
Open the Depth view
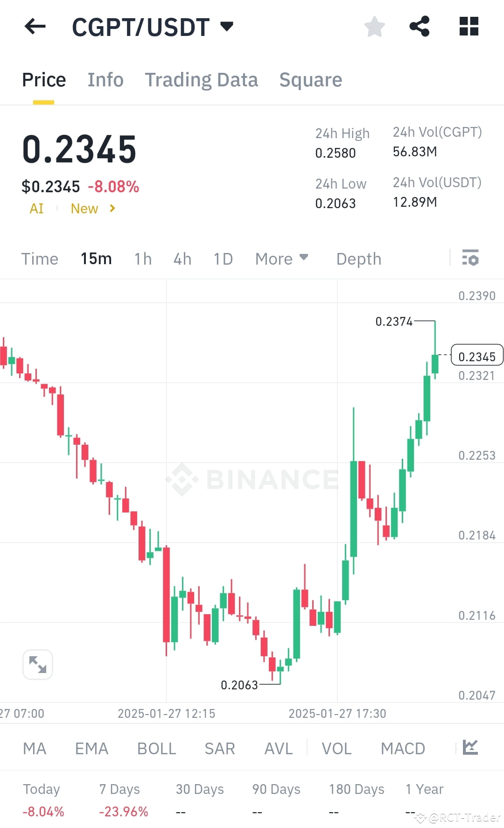(x=358, y=258)
